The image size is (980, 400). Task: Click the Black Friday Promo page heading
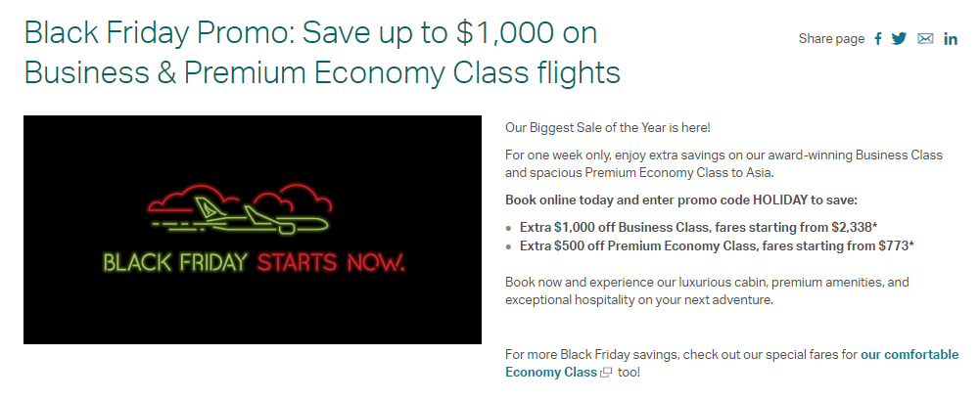[323, 53]
